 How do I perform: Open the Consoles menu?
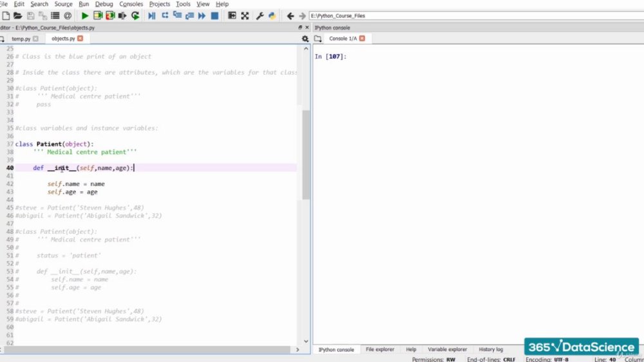point(131,4)
